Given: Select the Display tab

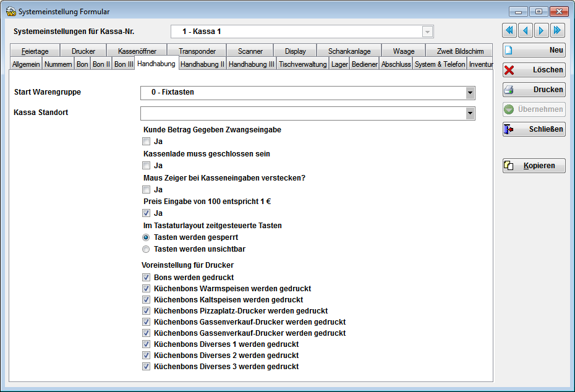Looking at the screenshot, I should pos(295,51).
